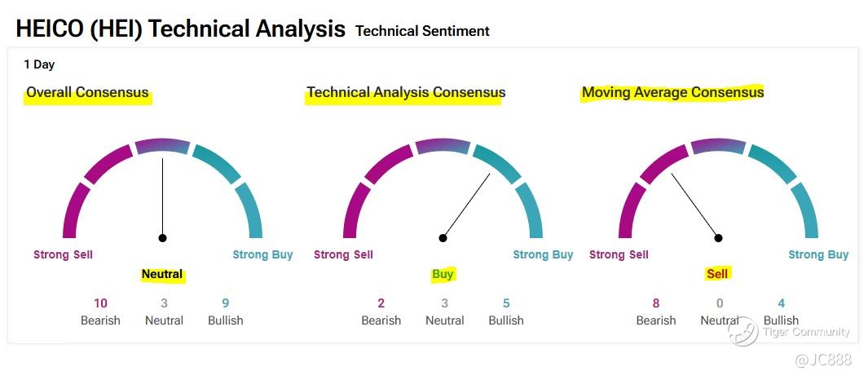This screenshot has width=868, height=380.
Task: Click the needle pivot of the Technical Analysis gauge
Action: tap(443, 238)
